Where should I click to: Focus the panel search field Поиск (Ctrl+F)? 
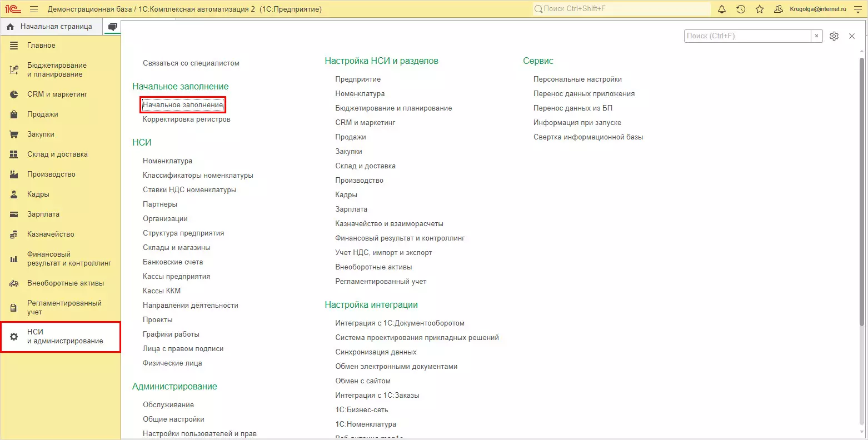click(747, 36)
